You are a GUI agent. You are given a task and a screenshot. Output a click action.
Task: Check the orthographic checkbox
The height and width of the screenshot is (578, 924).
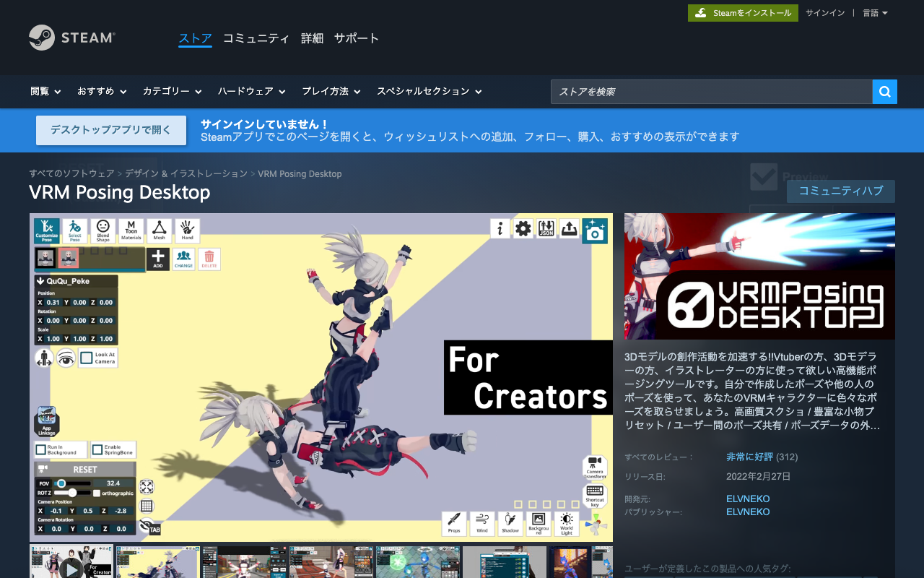click(x=97, y=493)
